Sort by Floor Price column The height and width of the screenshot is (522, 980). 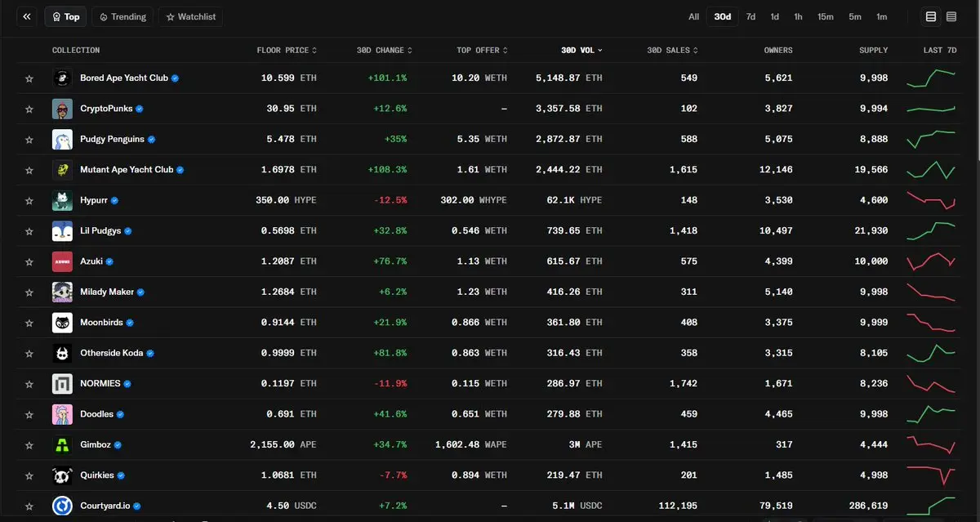click(287, 51)
